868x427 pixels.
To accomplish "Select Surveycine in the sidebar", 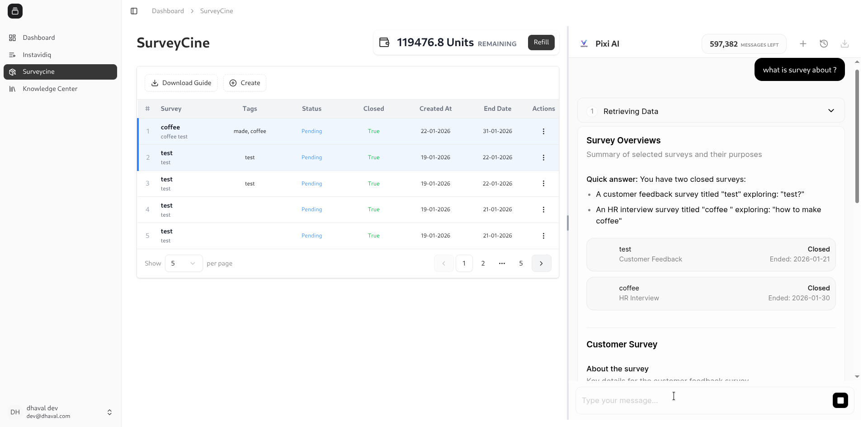I will coord(60,72).
